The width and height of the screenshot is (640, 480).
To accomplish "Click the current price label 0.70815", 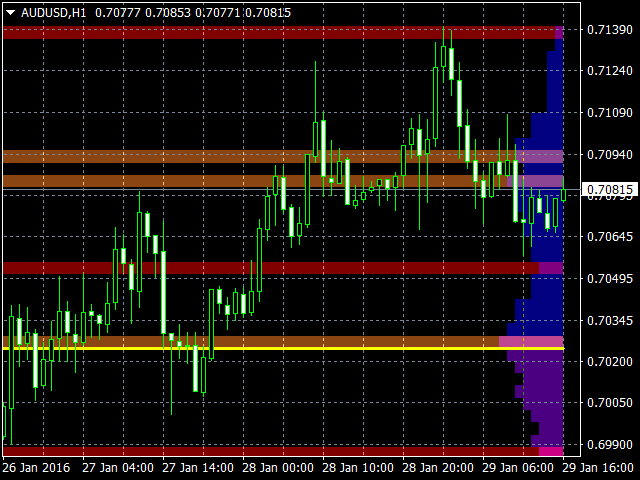I will coord(609,189).
